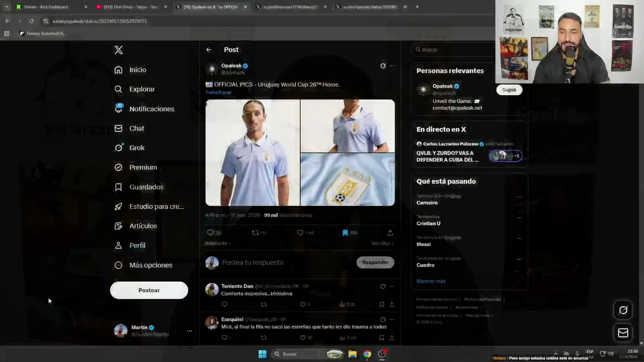Open the player portrait jersey image
Screen dimensions: 644x362
[x=253, y=153]
